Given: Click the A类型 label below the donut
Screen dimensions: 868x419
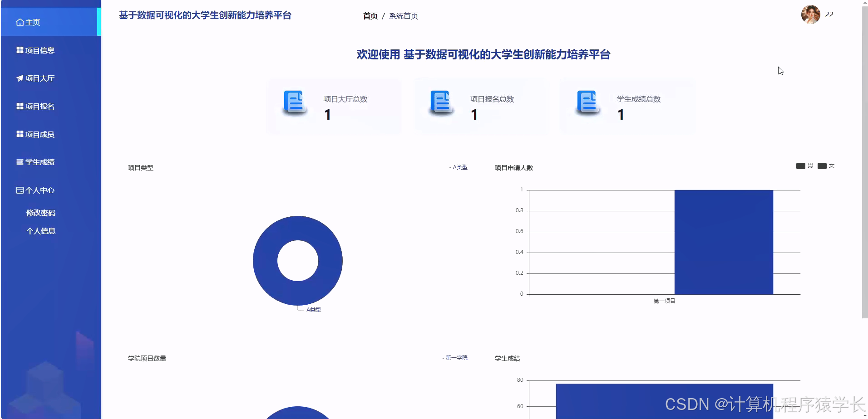Looking at the screenshot, I should (x=314, y=310).
